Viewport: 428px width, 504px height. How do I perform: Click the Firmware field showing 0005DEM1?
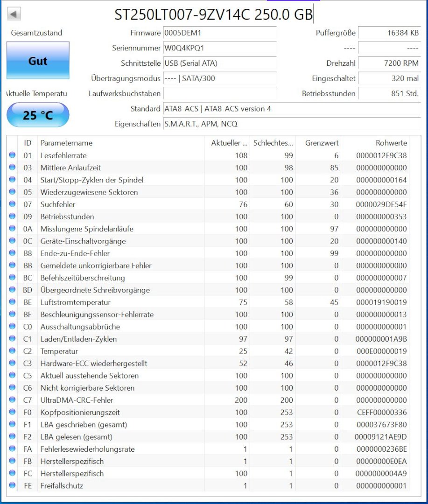point(219,33)
